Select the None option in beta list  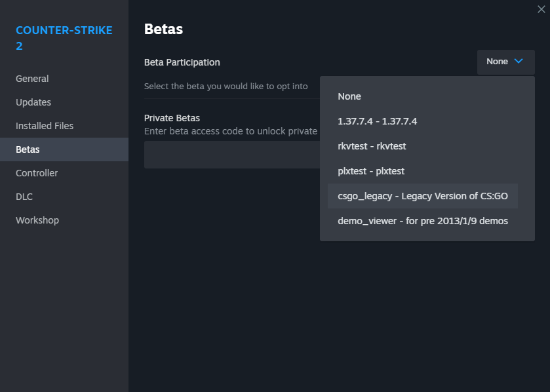coord(349,96)
